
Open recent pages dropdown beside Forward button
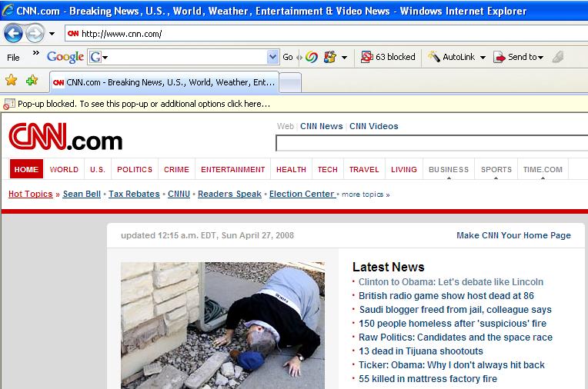(52, 34)
